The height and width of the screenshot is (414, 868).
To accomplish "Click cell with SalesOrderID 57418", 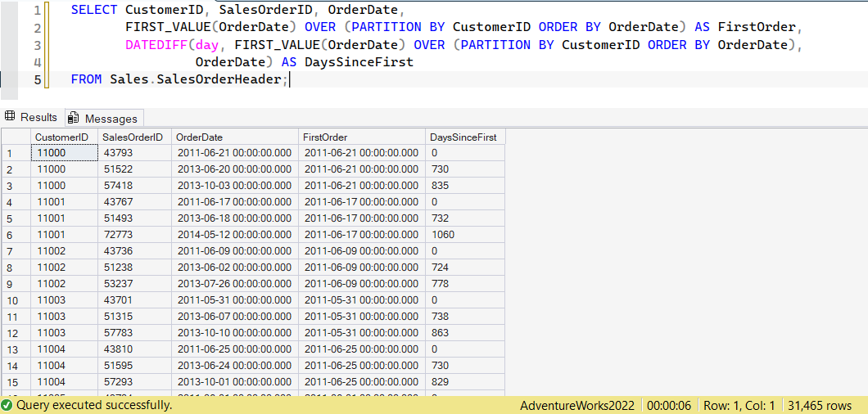I will (x=134, y=186).
